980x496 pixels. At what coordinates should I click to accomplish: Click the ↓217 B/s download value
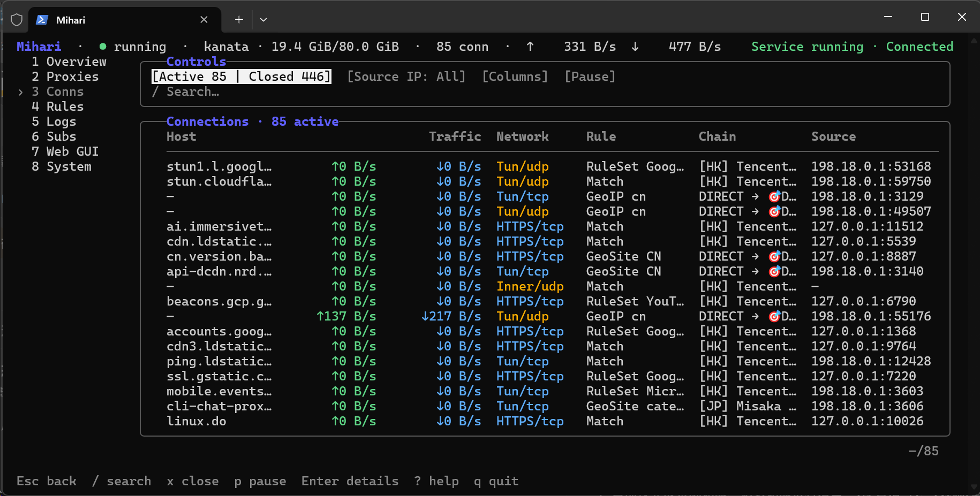[451, 316]
